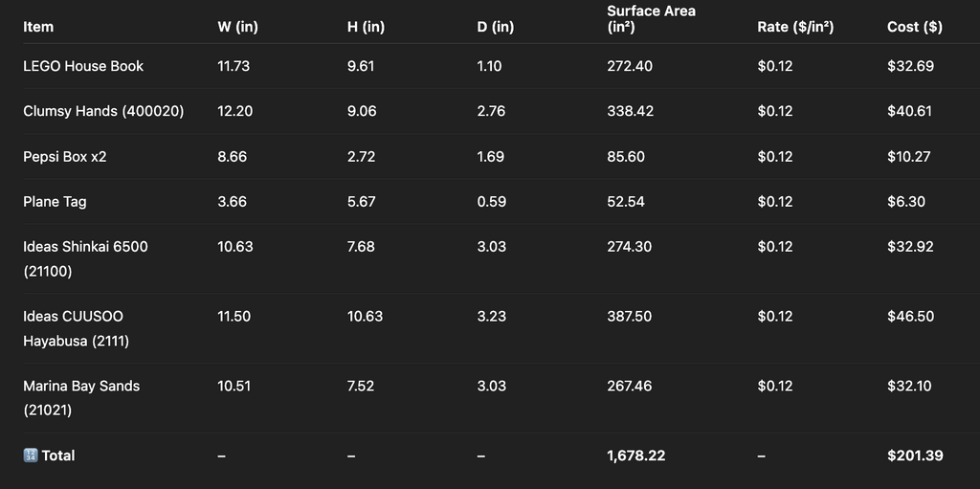
Task: Select the Pepsi Box x2 row label
Action: (x=65, y=156)
